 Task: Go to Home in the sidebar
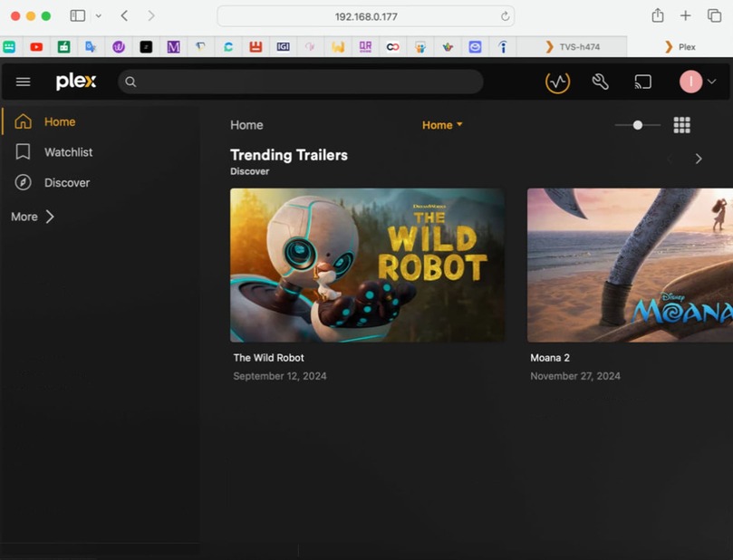(60, 121)
